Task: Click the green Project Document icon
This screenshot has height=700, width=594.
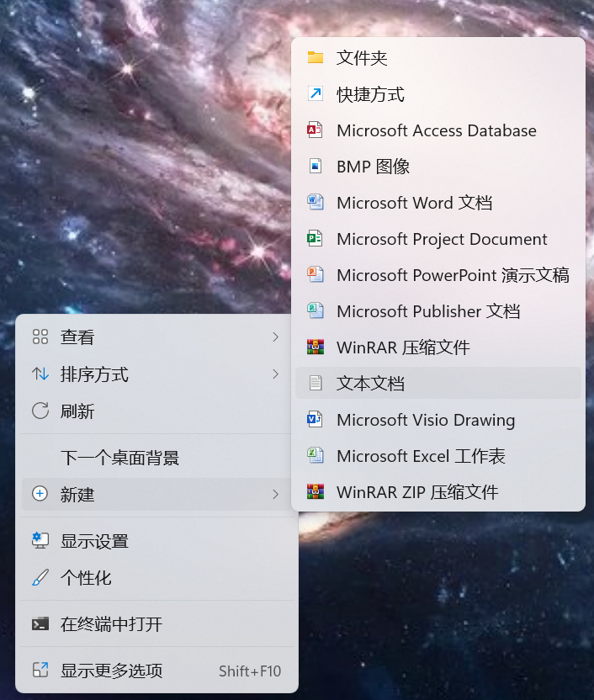Action: click(x=315, y=238)
